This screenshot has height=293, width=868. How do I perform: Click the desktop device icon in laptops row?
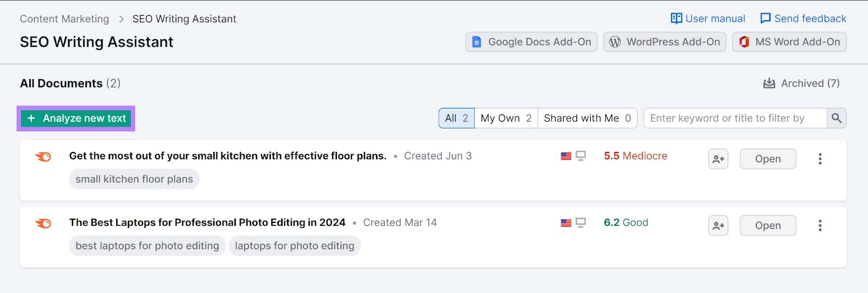[581, 223]
